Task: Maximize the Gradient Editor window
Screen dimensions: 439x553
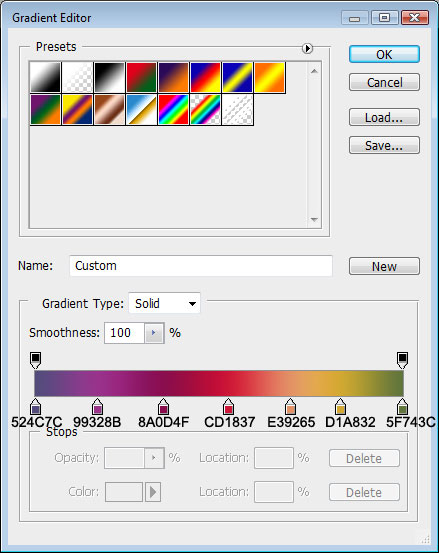Action: tap(385, 17)
